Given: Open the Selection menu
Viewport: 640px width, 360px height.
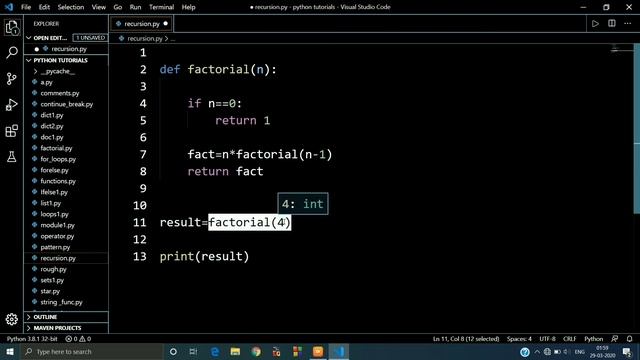Looking at the screenshot, I should click(x=71, y=7).
